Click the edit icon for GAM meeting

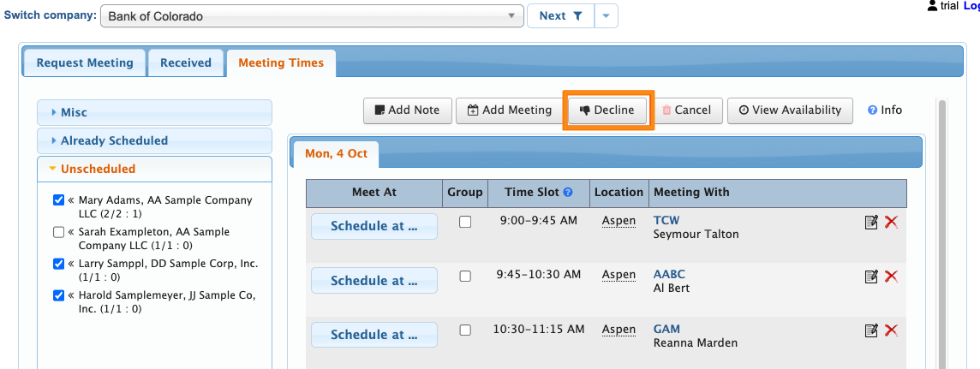[871, 330]
